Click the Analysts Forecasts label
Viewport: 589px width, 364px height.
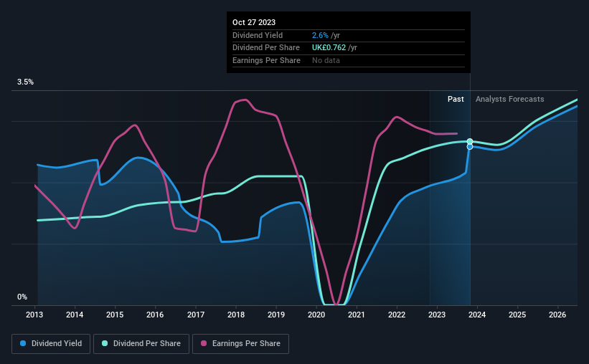(510, 99)
